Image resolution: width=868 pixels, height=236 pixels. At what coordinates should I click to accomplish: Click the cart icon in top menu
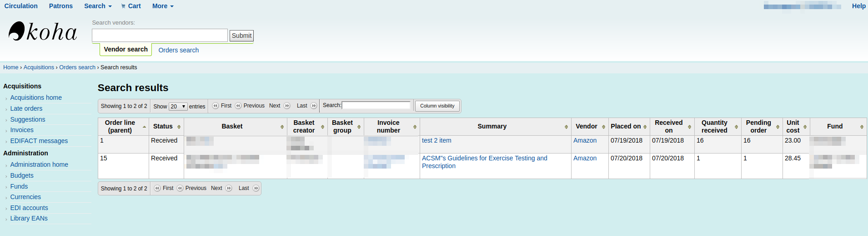tap(123, 6)
